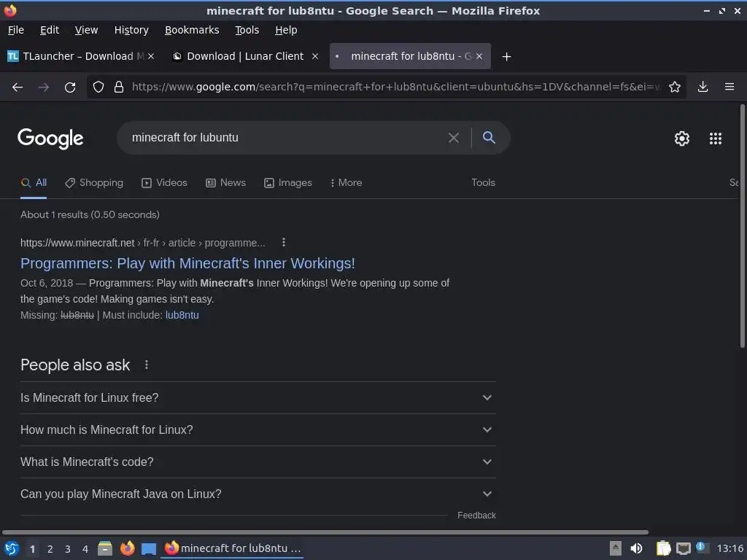Close the Lunar Client tab

[315, 56]
